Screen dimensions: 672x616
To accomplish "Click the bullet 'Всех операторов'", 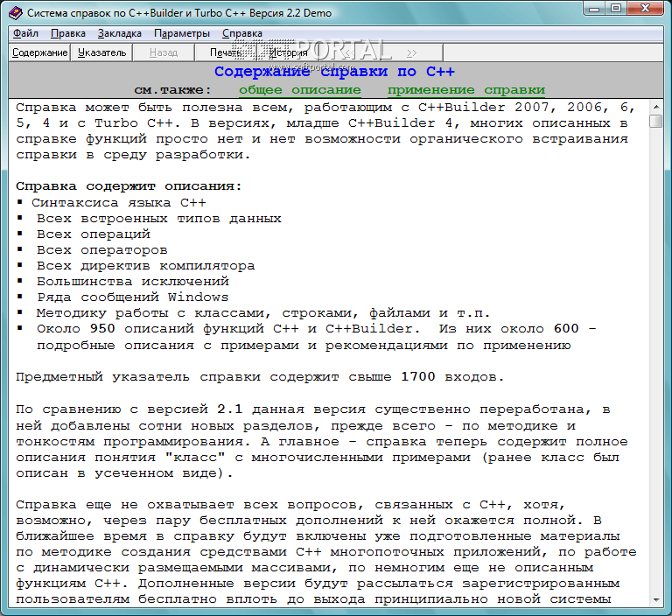I will 102,250.
